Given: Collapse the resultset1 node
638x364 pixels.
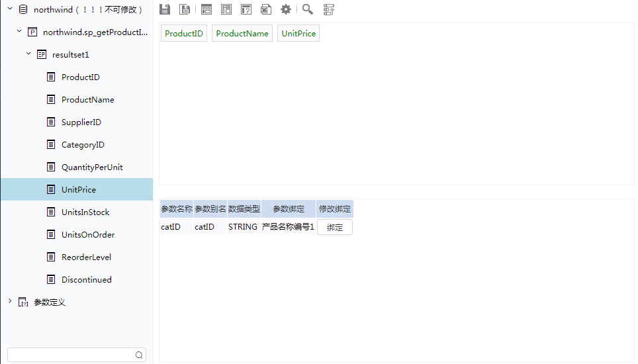Looking at the screenshot, I should 28,54.
